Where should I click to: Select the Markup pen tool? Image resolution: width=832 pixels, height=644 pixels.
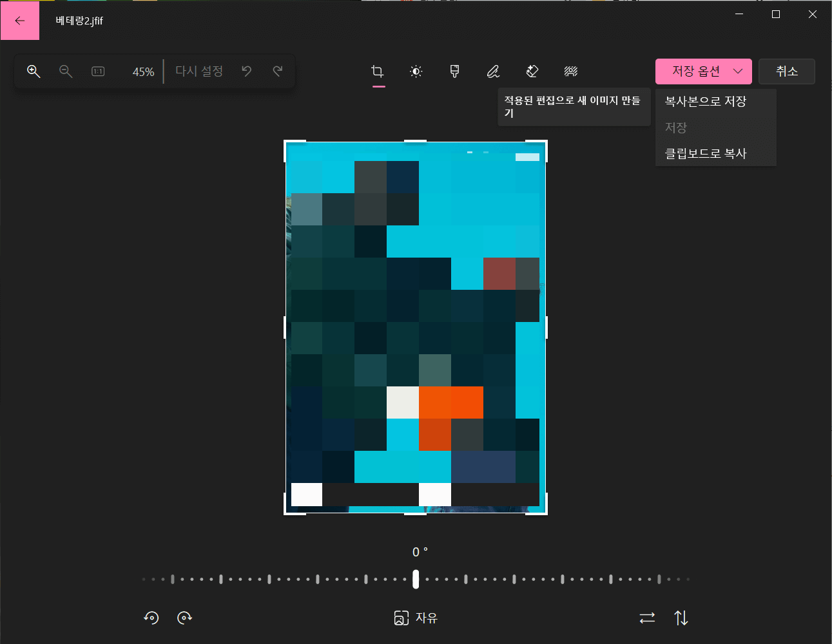point(493,71)
